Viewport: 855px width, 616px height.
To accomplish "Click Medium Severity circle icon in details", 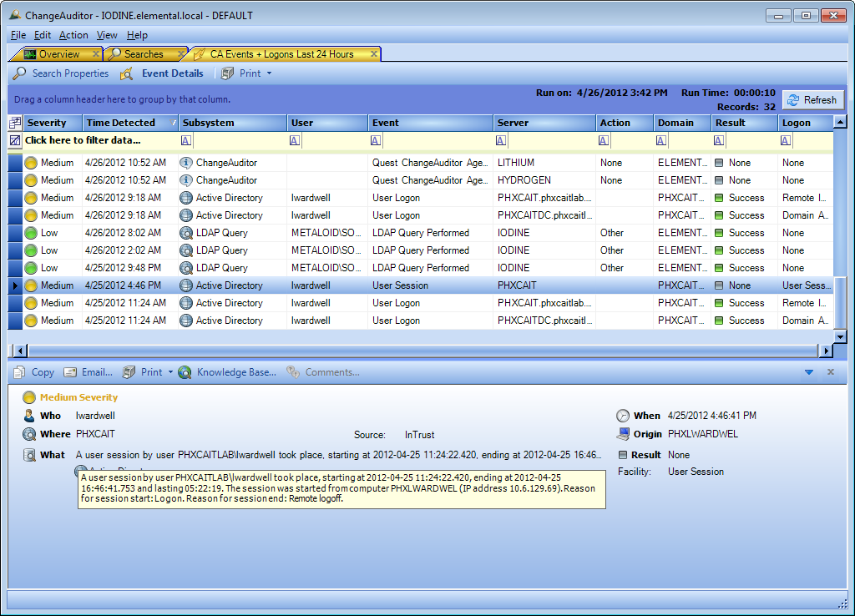I will click(x=29, y=397).
